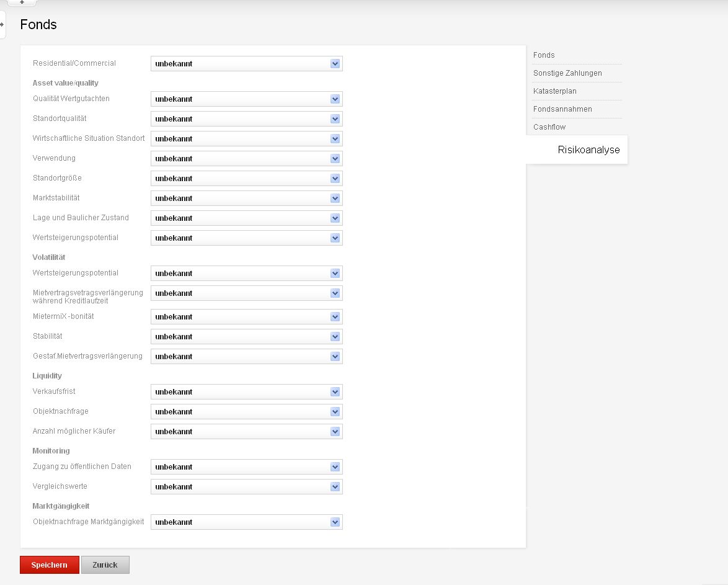
Task: Click the red Speichern button
Action: [x=49, y=565]
